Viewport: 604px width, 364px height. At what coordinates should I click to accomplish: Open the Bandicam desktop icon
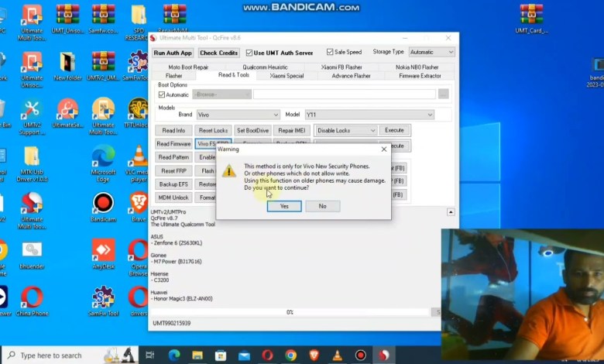click(103, 204)
